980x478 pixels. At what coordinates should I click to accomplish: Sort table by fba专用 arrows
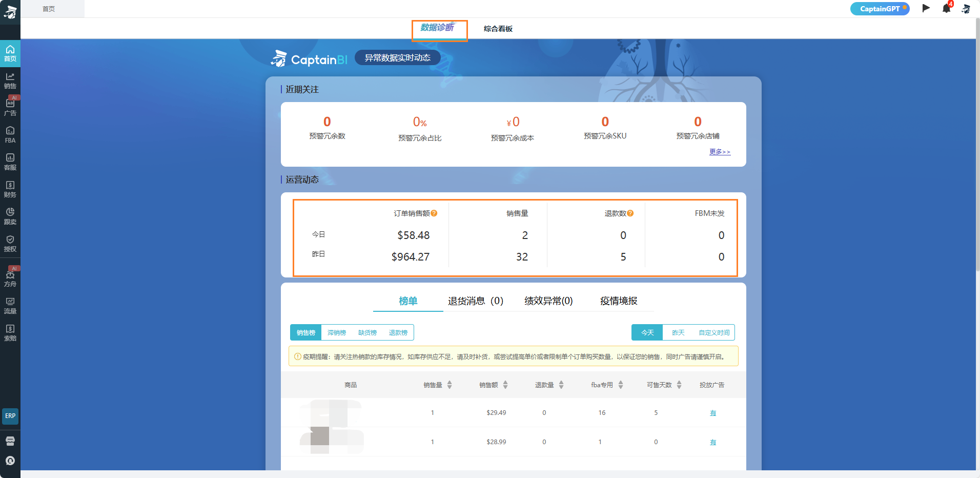621,385
